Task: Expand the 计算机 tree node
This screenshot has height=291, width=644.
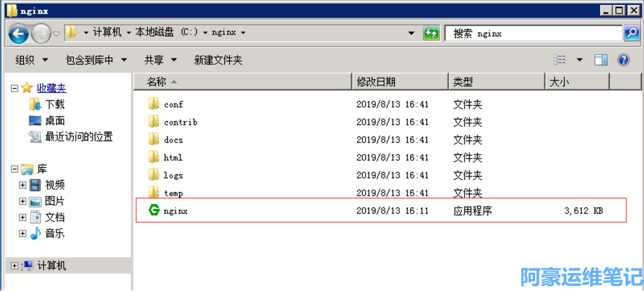Action: click(14, 266)
